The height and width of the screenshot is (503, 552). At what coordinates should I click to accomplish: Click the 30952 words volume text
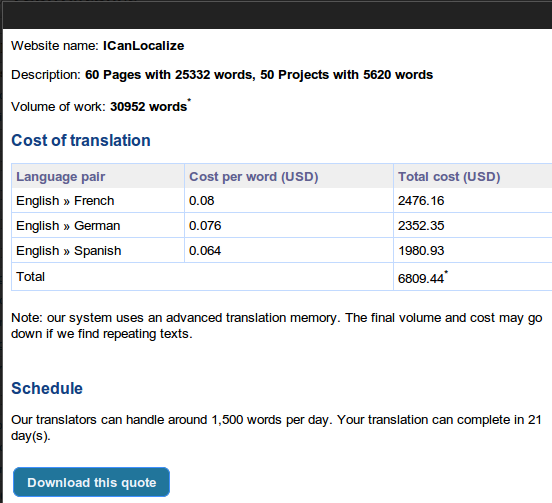click(149, 107)
